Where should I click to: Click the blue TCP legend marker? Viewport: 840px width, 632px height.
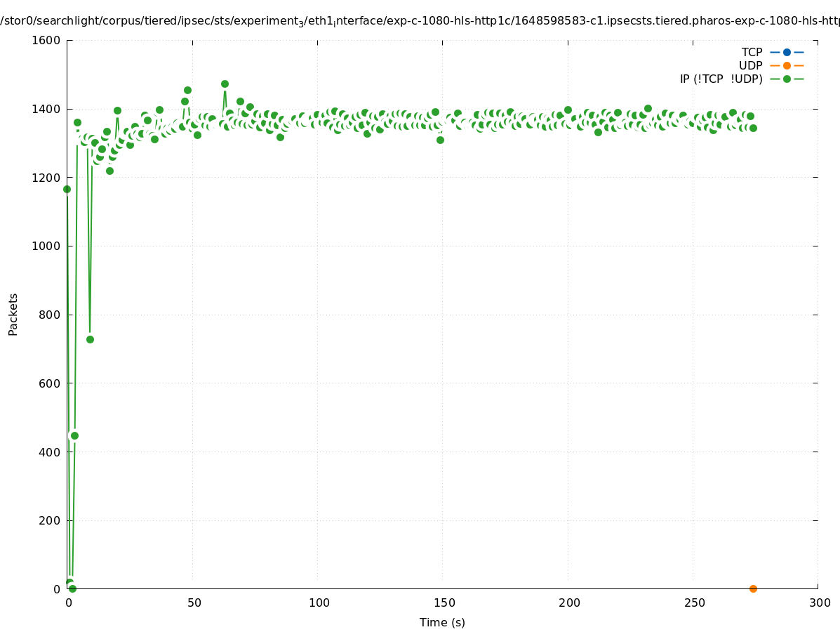click(x=787, y=52)
